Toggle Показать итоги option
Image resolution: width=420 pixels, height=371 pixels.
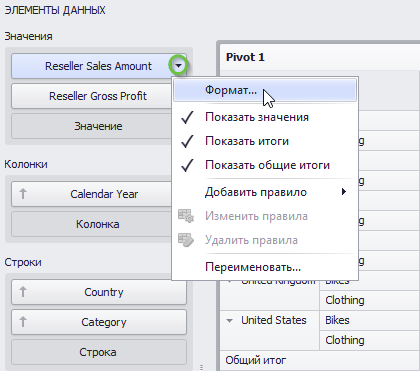(x=265, y=141)
